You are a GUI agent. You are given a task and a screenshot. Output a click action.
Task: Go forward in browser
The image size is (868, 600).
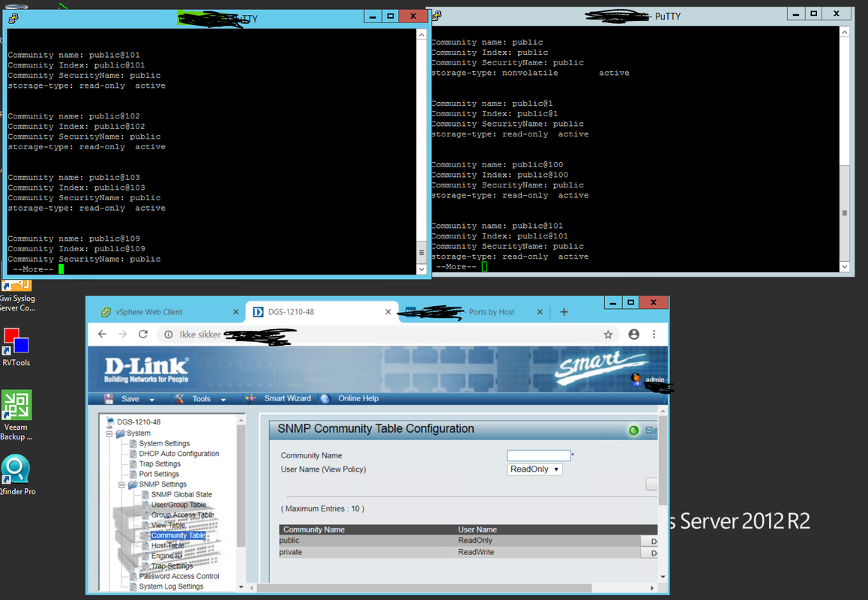coord(122,334)
